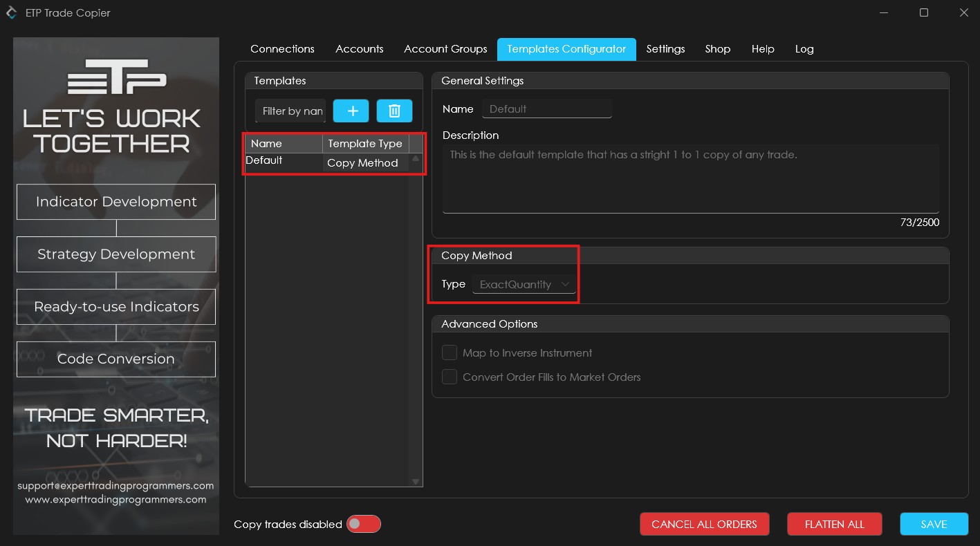980x546 pixels.
Task: Maximize the ETP Trade Copier window
Action: (924, 12)
